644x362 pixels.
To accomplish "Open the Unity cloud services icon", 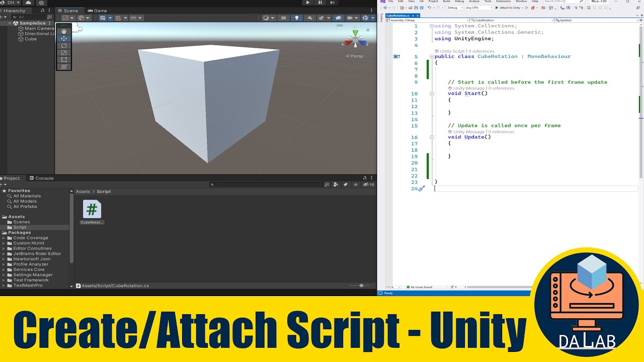I will point(28,3).
